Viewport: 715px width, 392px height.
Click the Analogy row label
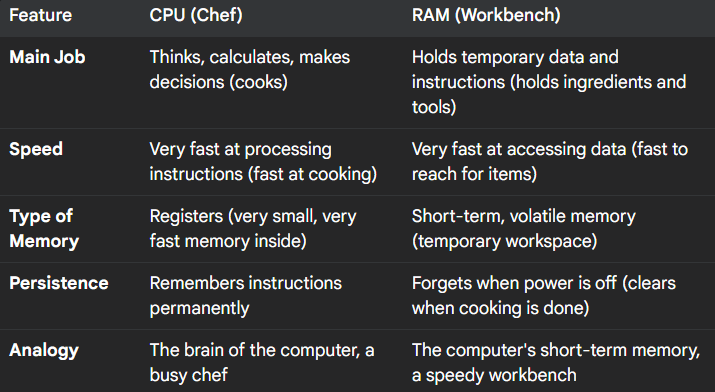(44, 351)
